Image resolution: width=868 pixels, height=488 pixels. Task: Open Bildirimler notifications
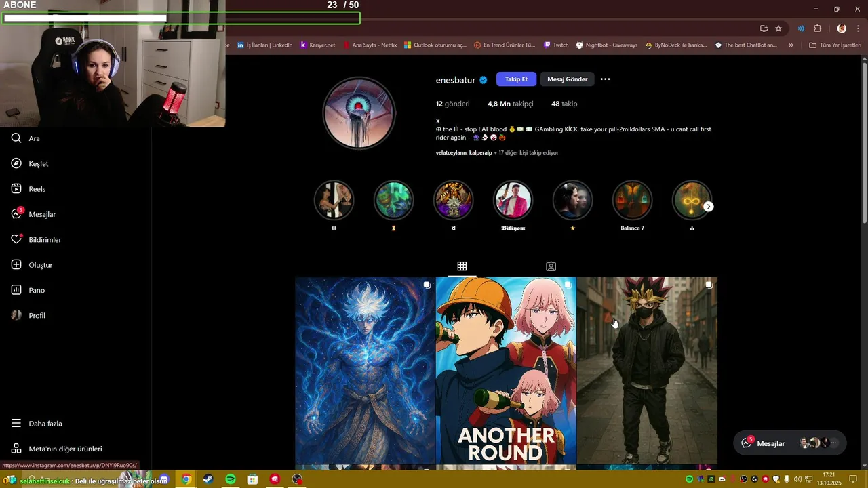click(x=36, y=239)
